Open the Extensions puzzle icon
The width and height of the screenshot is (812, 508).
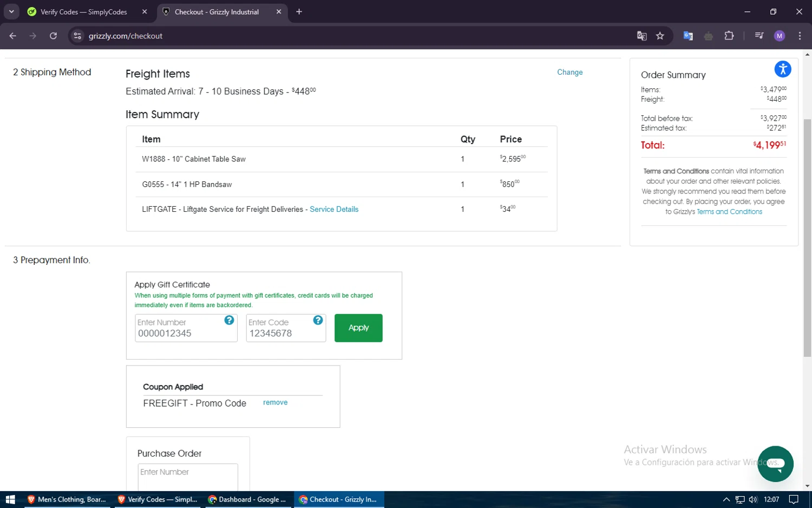coord(729,36)
